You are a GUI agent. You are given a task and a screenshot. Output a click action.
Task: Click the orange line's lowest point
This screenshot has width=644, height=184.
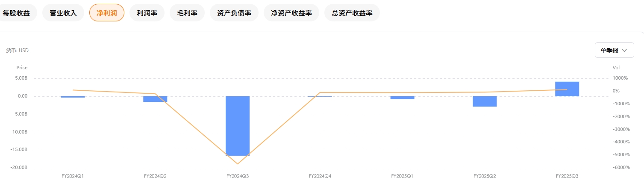point(238,164)
